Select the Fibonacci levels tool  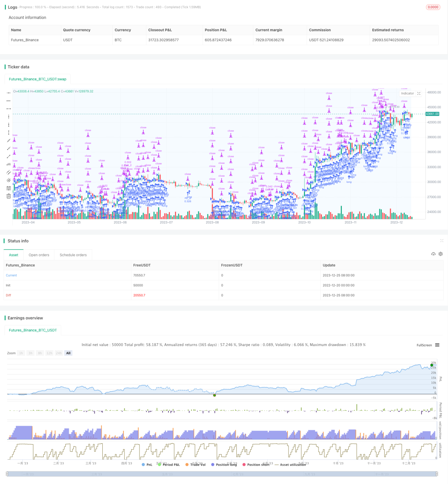click(x=9, y=188)
